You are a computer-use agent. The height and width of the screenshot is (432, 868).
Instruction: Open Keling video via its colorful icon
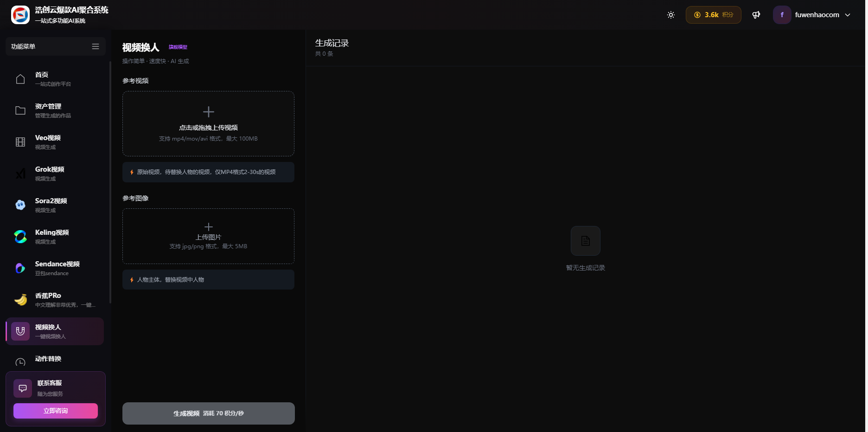[20, 237]
